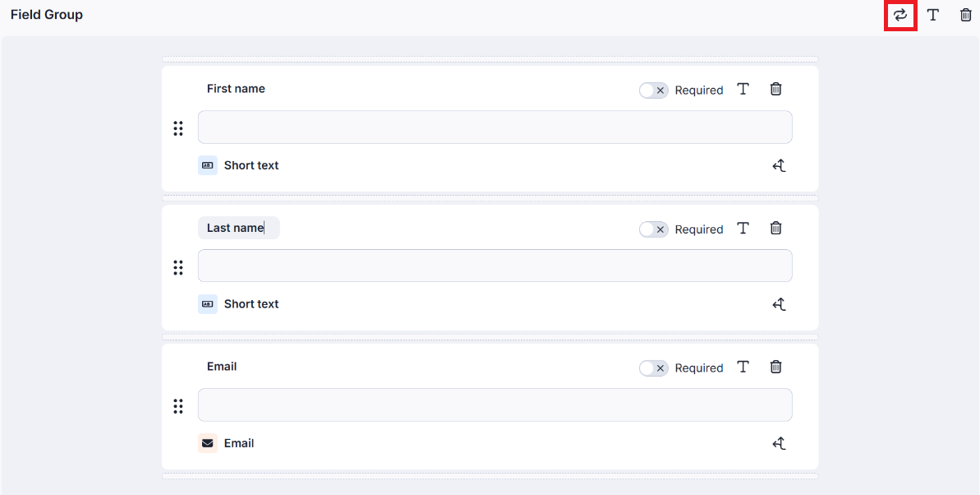Click the Email input box
This screenshot has height=495, width=980.
[495, 405]
